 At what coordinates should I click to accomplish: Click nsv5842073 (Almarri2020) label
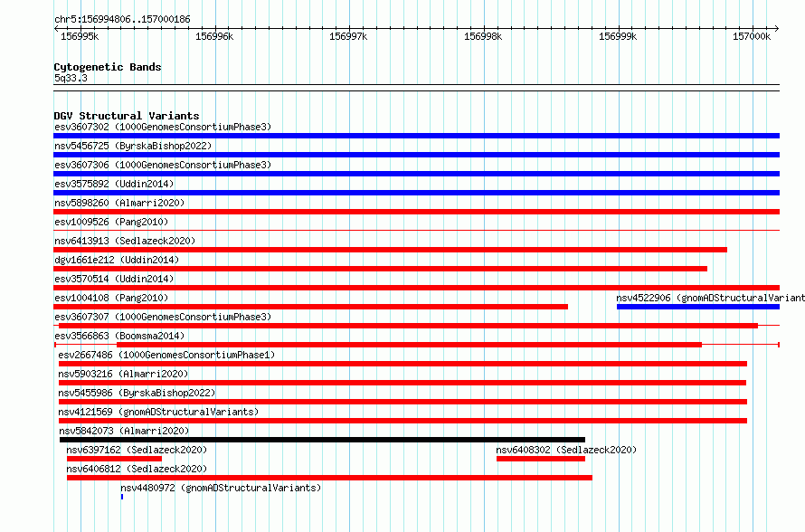(x=124, y=431)
